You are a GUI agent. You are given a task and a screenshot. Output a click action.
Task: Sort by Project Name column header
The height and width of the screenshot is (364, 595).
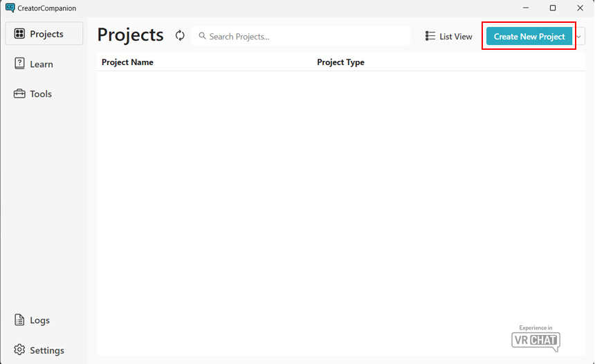click(x=127, y=62)
